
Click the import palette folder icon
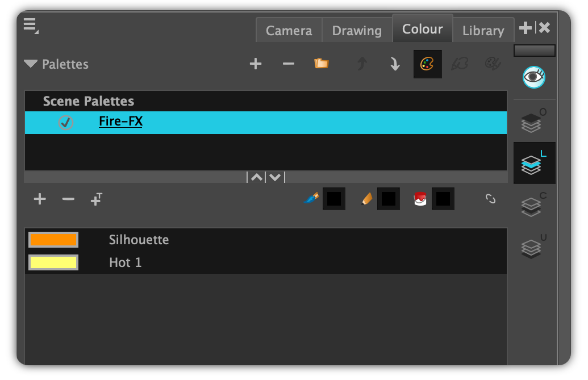[322, 64]
